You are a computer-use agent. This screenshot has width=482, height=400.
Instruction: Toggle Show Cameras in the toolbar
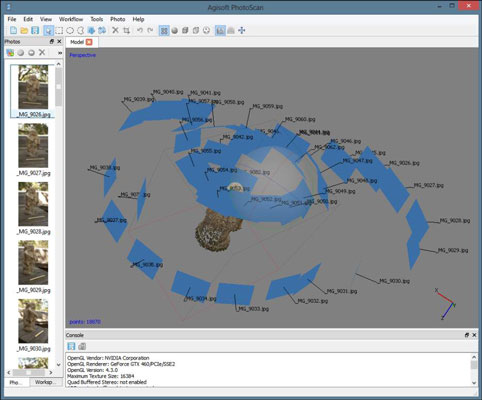click(220, 31)
